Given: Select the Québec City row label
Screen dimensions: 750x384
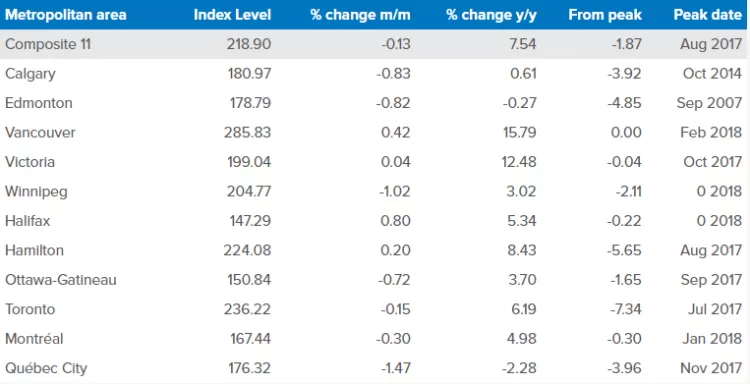Looking at the screenshot, I should click(x=46, y=369).
